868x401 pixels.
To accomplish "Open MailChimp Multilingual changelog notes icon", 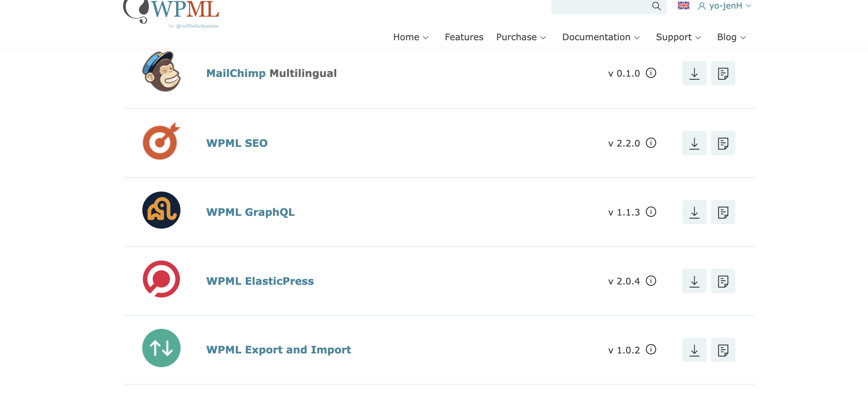I will tap(723, 73).
